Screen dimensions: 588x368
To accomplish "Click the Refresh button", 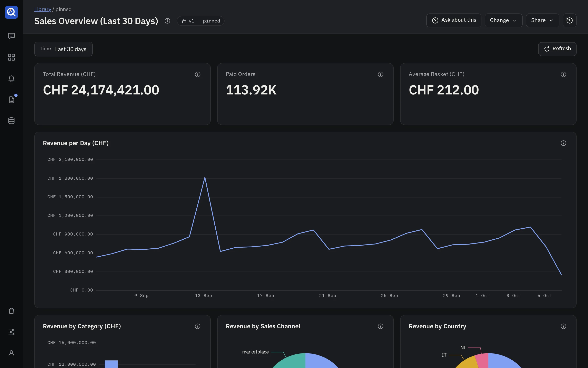I will [557, 49].
